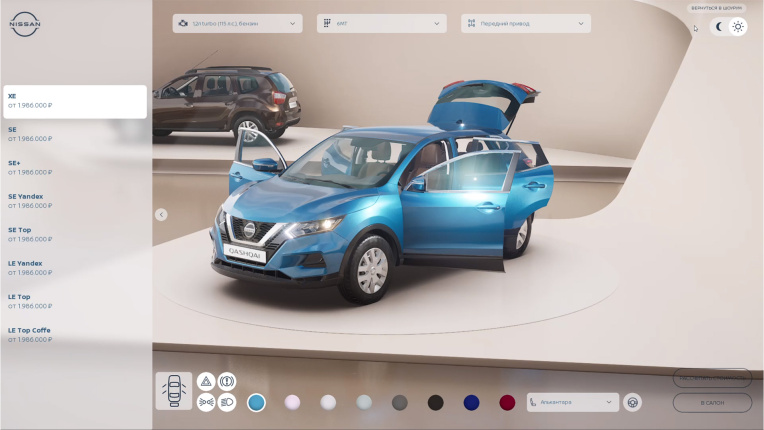Select the SE+ trim level
764x430 pixels.
[x=75, y=168]
